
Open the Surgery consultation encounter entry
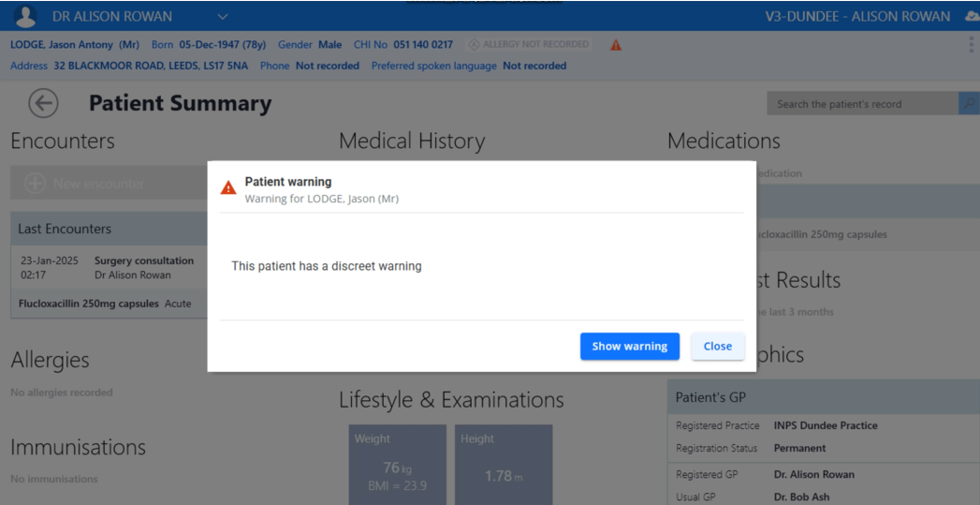click(109, 268)
